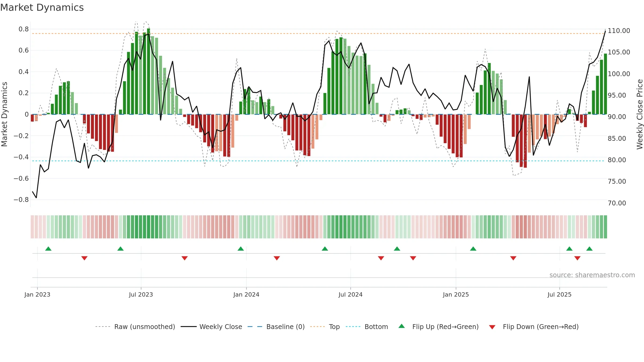Select the Flip Up marker just before Jan 2024
644x362 pixels.
[241, 249]
